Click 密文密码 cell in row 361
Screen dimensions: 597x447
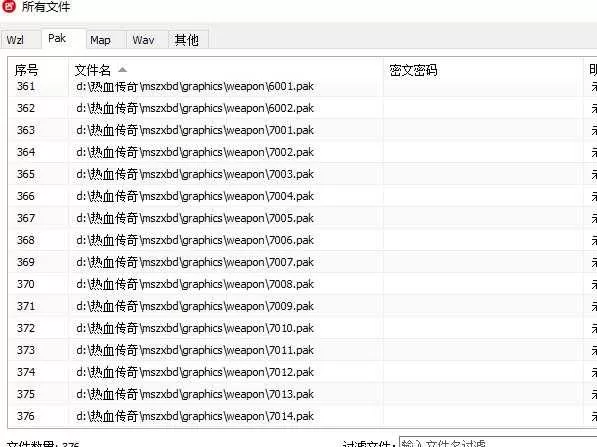pos(483,87)
